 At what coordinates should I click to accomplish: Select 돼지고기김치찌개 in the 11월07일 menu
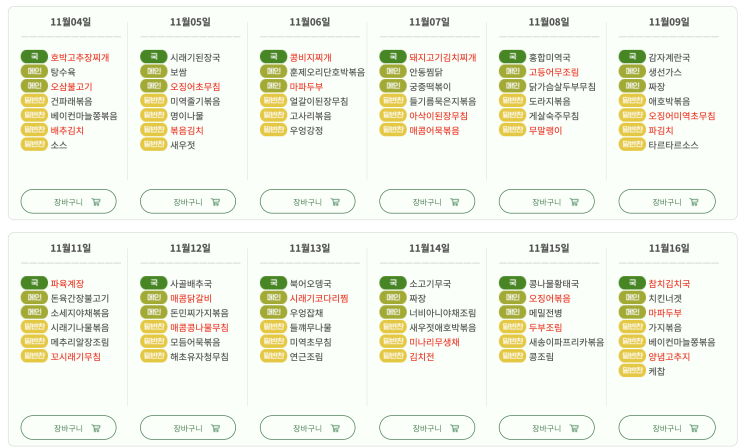442,58
